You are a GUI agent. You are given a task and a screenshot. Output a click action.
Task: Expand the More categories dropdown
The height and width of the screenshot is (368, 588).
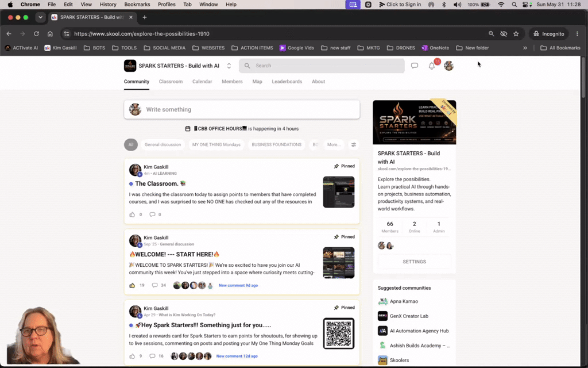coord(334,144)
